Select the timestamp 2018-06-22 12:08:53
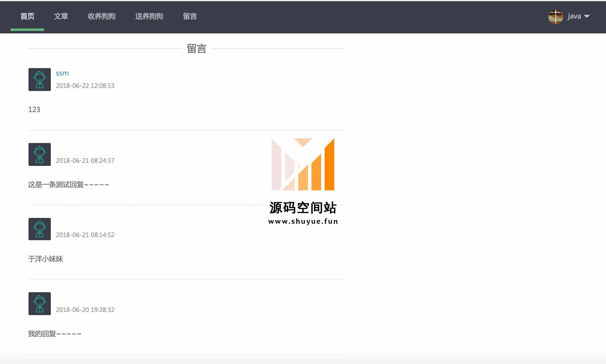This screenshot has height=364, width=606. pos(85,86)
